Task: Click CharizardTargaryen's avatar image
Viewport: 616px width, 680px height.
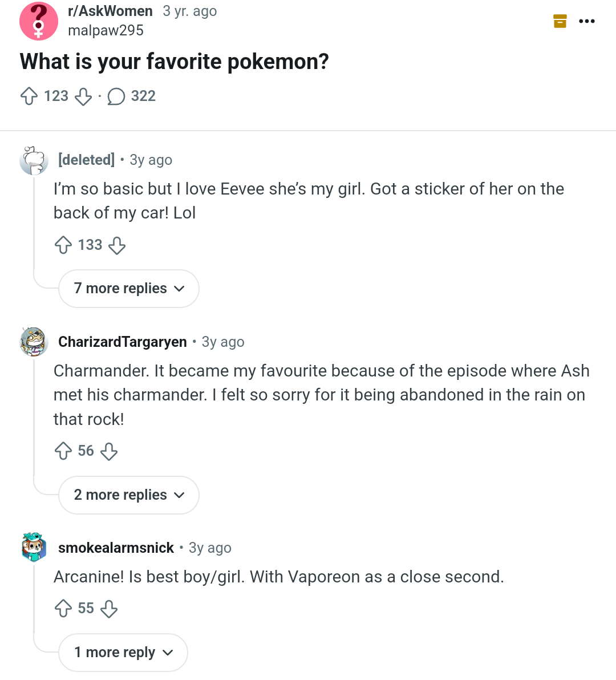Action: (x=34, y=342)
